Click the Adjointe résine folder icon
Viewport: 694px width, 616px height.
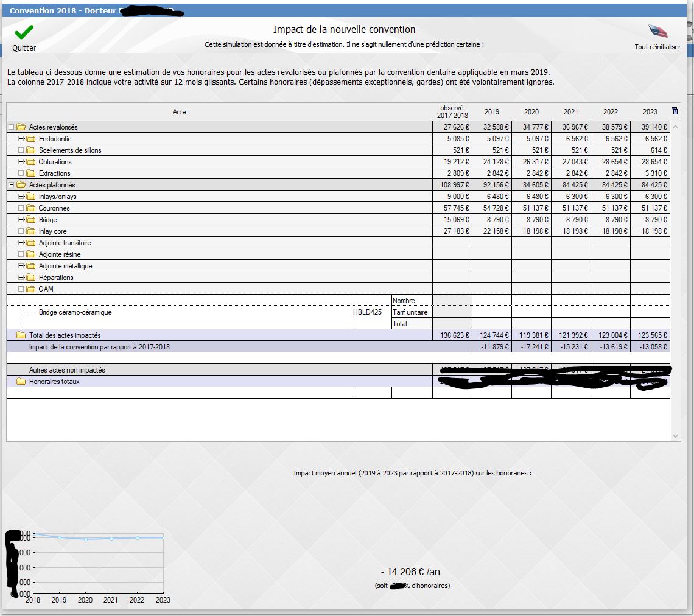(x=30, y=254)
